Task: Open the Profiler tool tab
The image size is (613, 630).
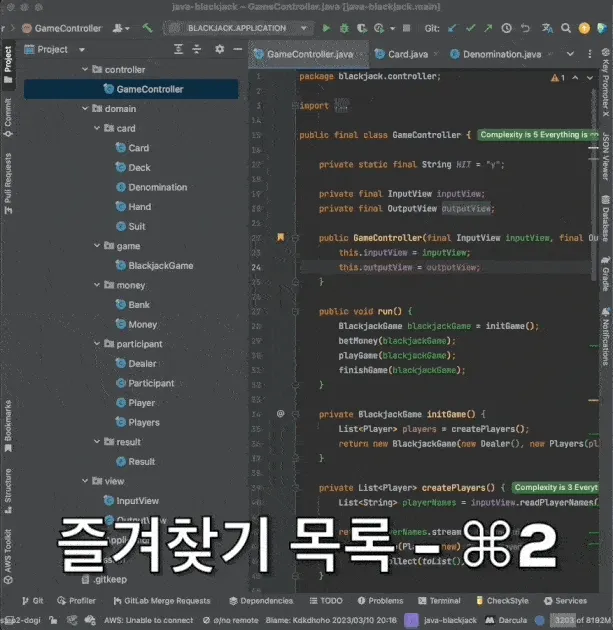Action: click(76, 601)
